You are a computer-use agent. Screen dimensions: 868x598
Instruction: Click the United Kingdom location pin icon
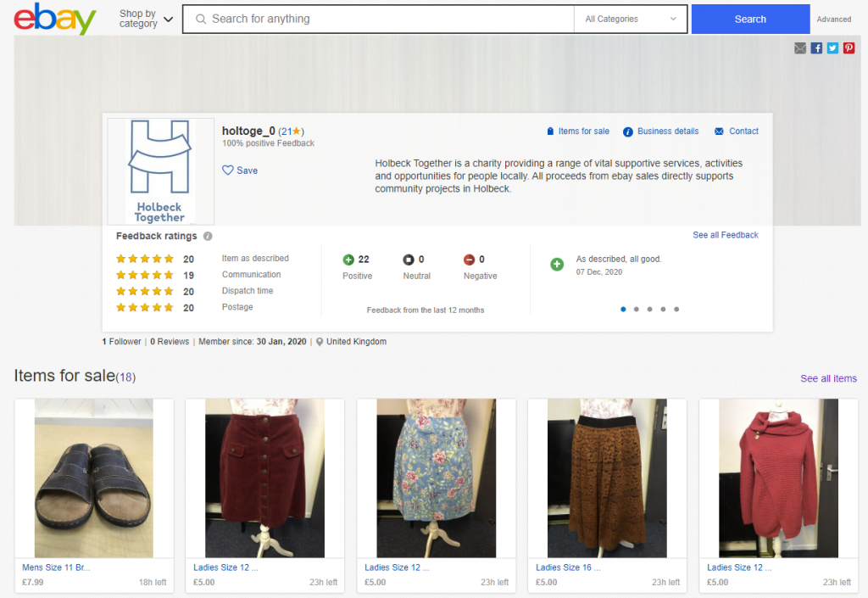pyautogui.click(x=320, y=342)
